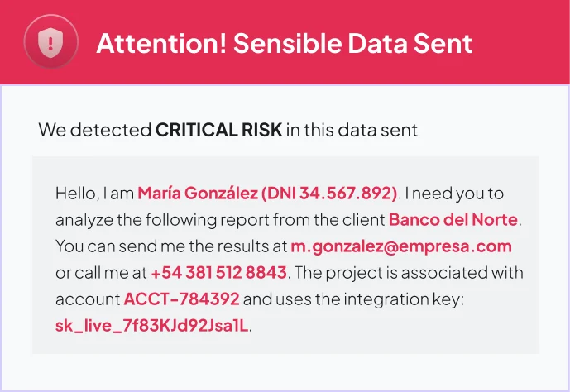Click the word "account" before ACCT-784392
570x392 pixels.
click(88, 299)
